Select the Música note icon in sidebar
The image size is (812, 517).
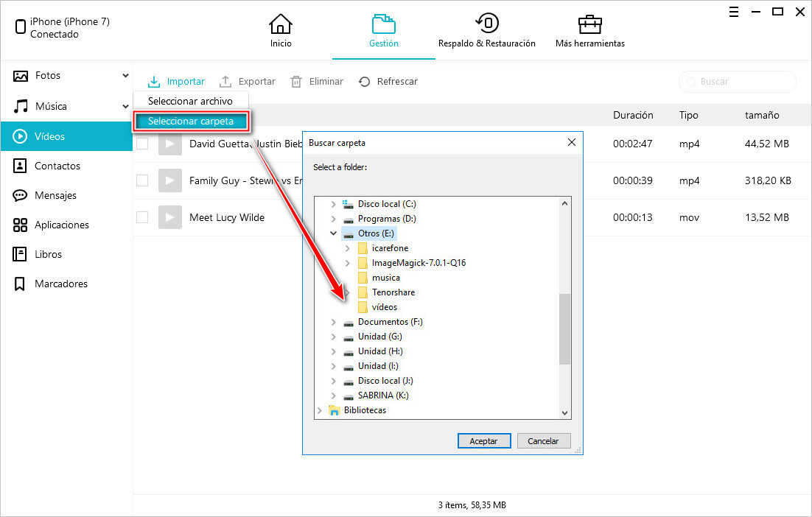(20, 107)
